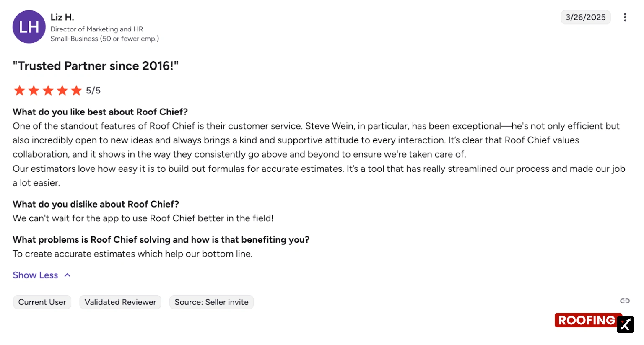This screenshot has height=345, width=644.
Task: Toggle the Source: Seller invite tag
Action: [x=211, y=302]
